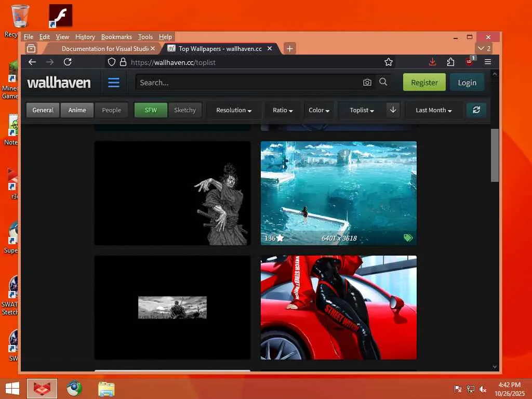Open the Tools menu
The height and width of the screenshot is (399, 532).
pyautogui.click(x=145, y=37)
